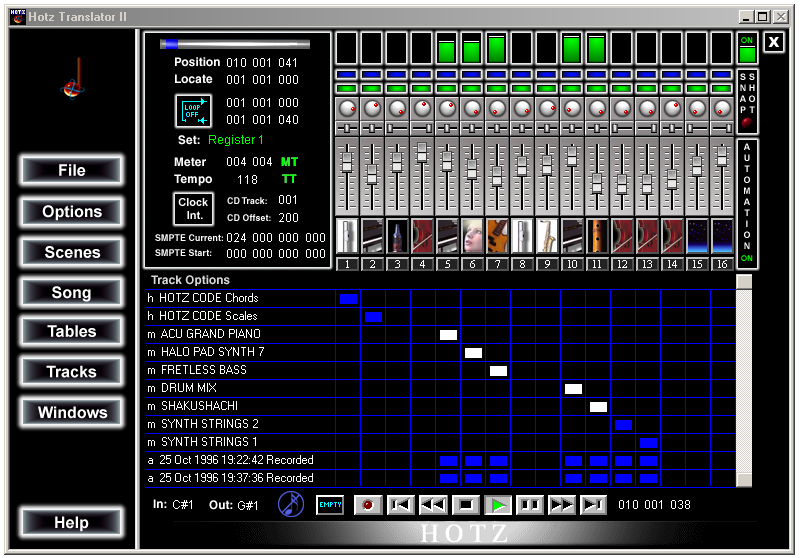
Task: Select the woman's face icon on channel 6
Action: point(472,236)
